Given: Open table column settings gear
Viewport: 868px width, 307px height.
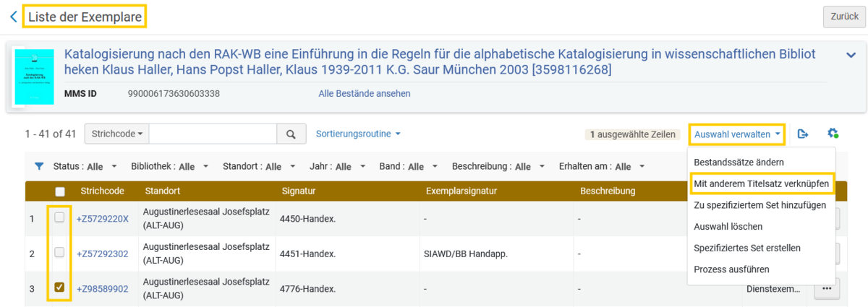Looking at the screenshot, I should pyautogui.click(x=833, y=134).
